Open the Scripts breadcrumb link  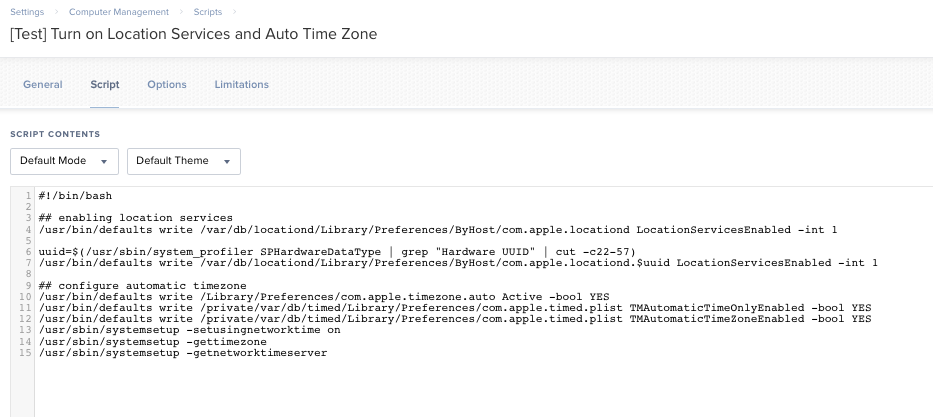[x=208, y=12]
